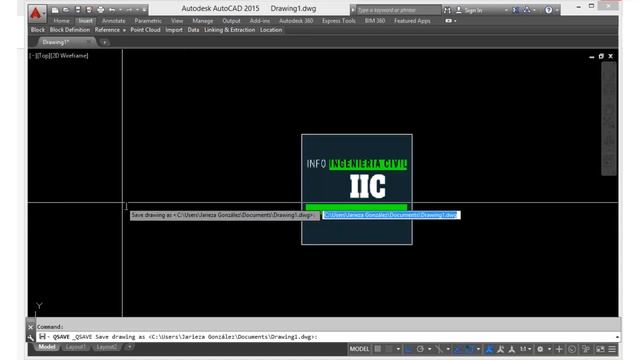Open the annotation scale 1:1 dropdown
This screenshot has width=640, height=360.
coord(525,349)
